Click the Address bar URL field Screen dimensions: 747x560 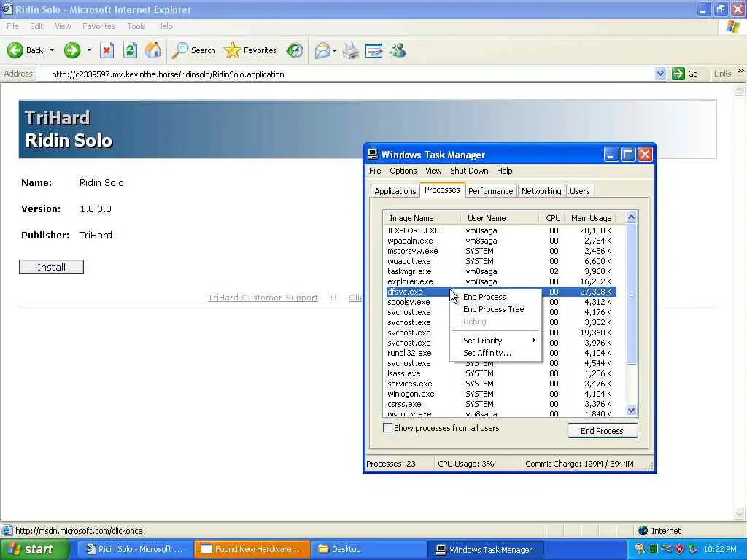click(350, 74)
